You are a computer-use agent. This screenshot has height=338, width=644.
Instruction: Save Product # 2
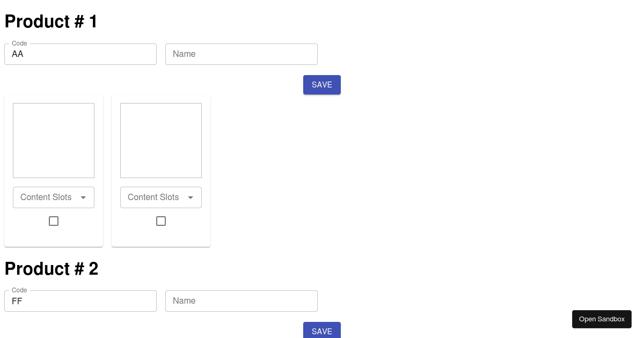(x=322, y=331)
